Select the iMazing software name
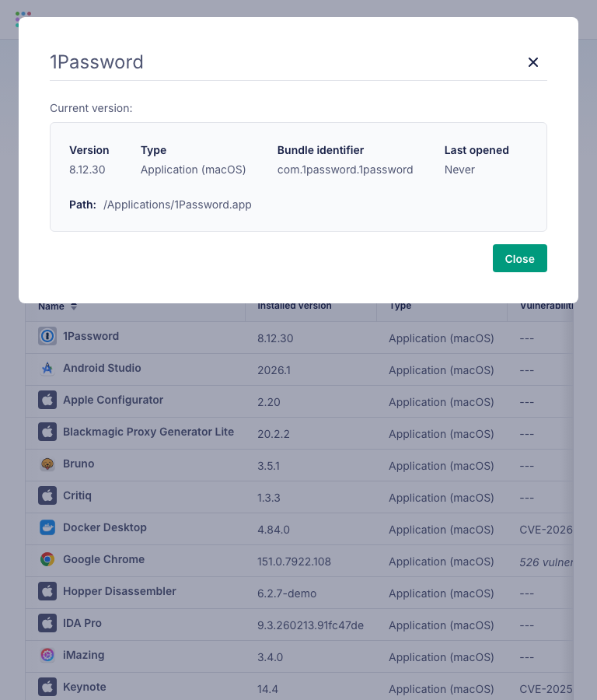The height and width of the screenshot is (700, 597). [x=83, y=655]
